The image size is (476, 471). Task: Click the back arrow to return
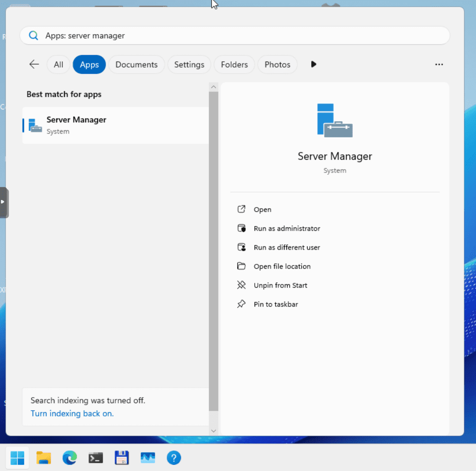tap(34, 64)
